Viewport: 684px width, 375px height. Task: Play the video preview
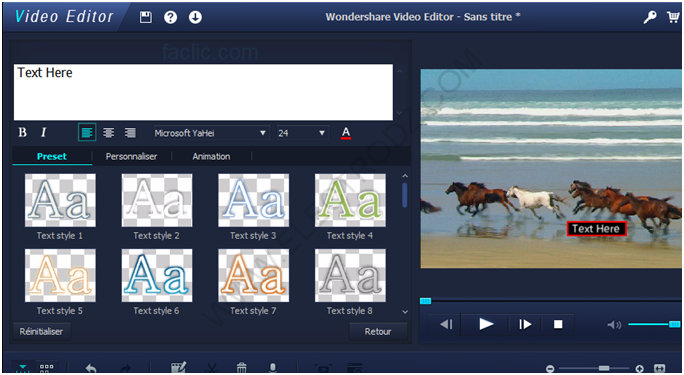[x=486, y=324]
